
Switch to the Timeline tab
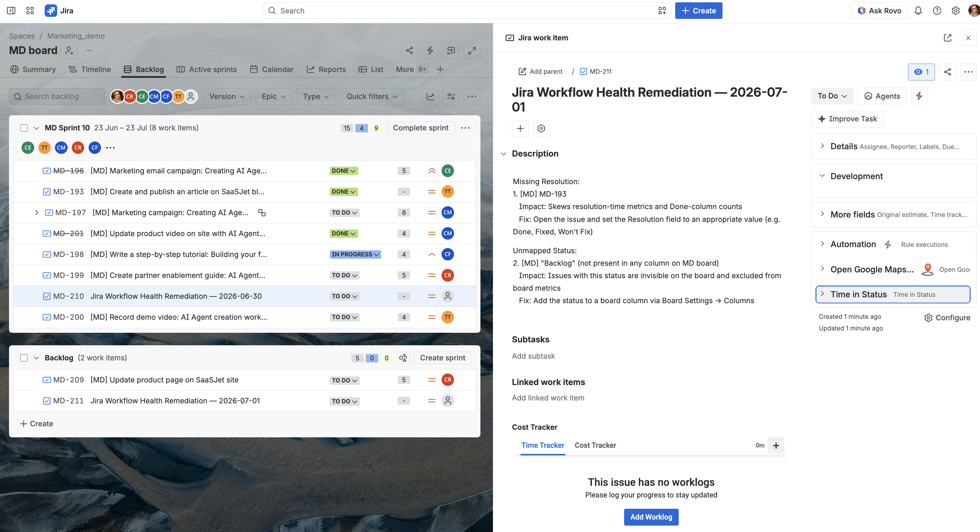(89, 70)
